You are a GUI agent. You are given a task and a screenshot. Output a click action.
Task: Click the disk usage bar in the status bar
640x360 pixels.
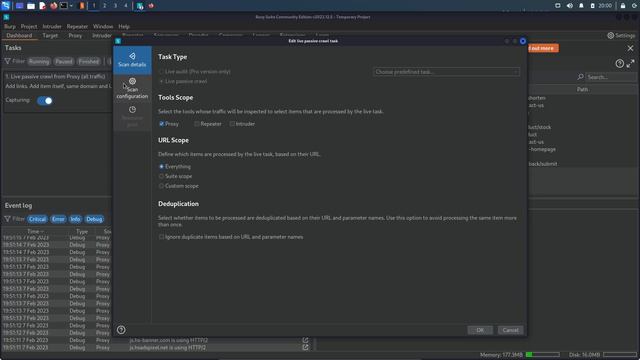(620, 354)
